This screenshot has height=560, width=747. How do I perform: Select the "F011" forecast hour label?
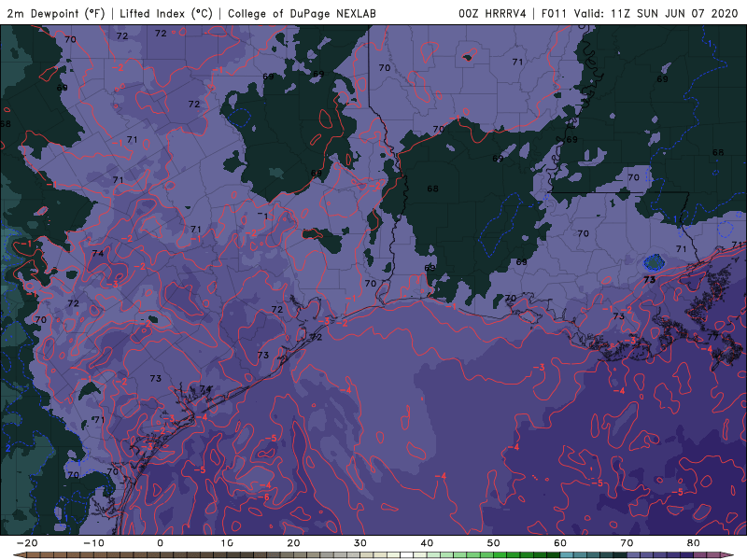pos(554,13)
